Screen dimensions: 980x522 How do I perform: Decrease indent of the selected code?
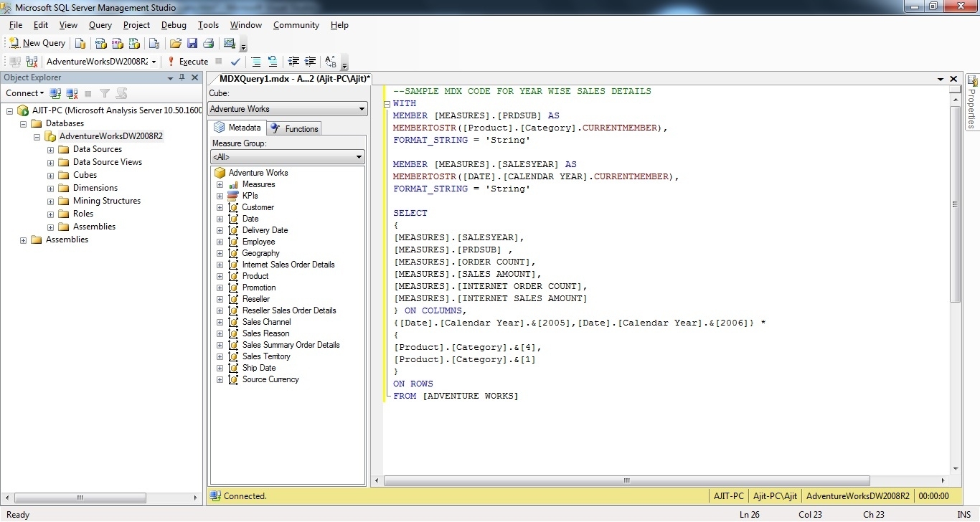[x=293, y=62]
